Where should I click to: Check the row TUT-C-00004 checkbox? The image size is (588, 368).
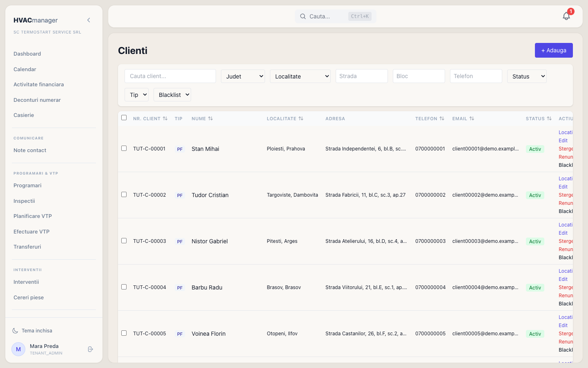pyautogui.click(x=124, y=287)
